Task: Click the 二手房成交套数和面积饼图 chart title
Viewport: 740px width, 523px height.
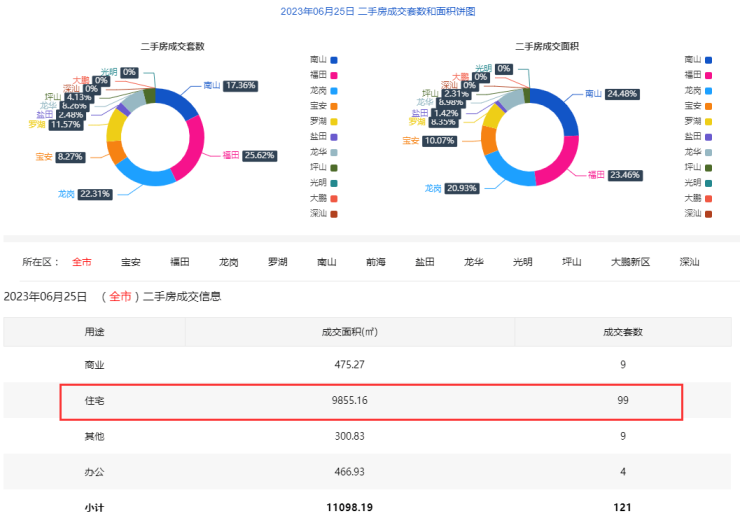Action: point(378,11)
